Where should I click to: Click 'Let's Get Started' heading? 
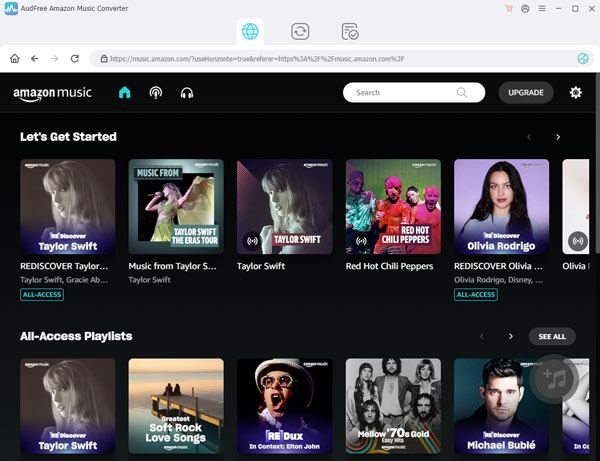pos(68,137)
